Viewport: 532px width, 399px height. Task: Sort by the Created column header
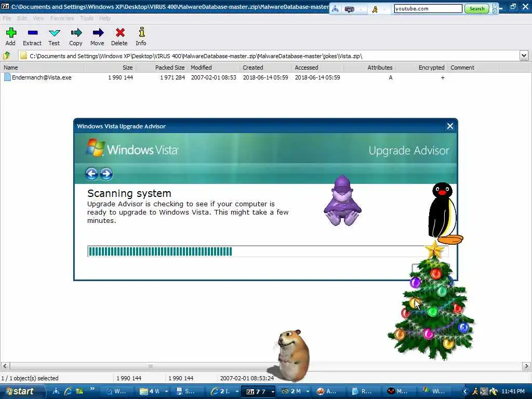[266, 68]
